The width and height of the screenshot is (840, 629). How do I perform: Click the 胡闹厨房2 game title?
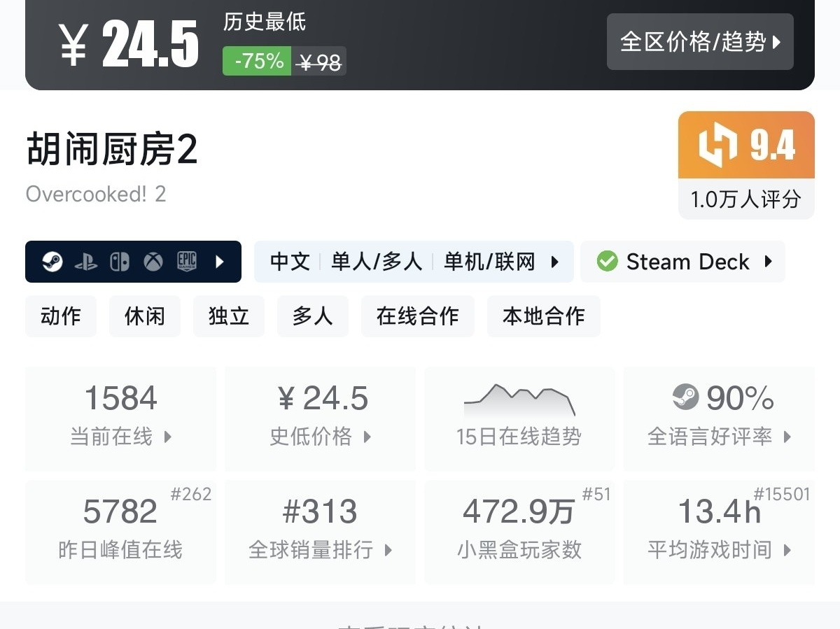click(112, 149)
